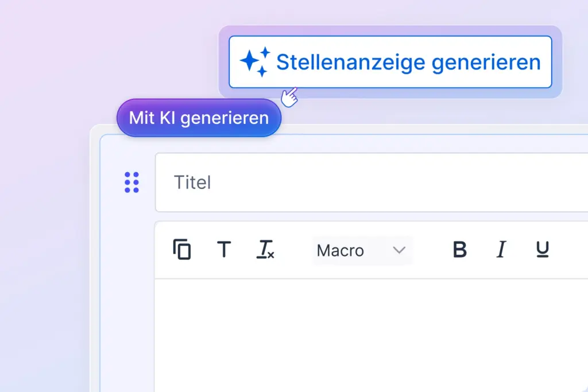
Task: Click the six-dot drag handle icon
Action: [131, 182]
